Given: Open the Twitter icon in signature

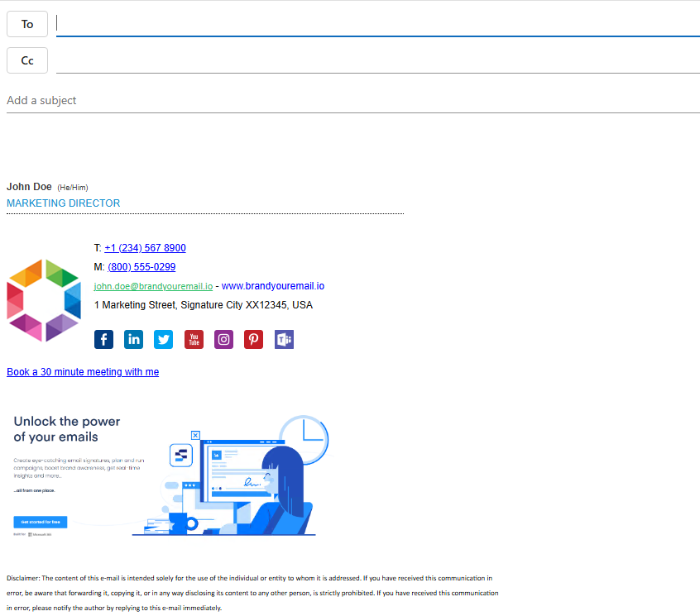Looking at the screenshot, I should click(x=163, y=340).
